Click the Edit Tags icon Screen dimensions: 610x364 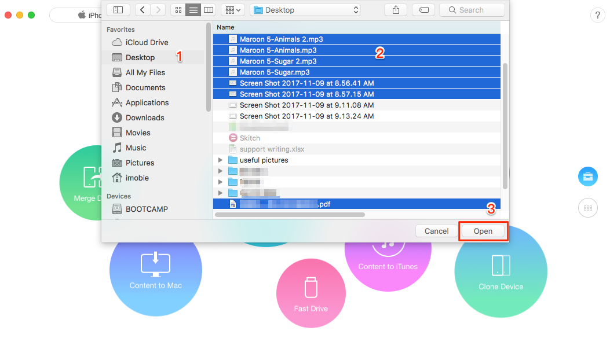point(423,10)
